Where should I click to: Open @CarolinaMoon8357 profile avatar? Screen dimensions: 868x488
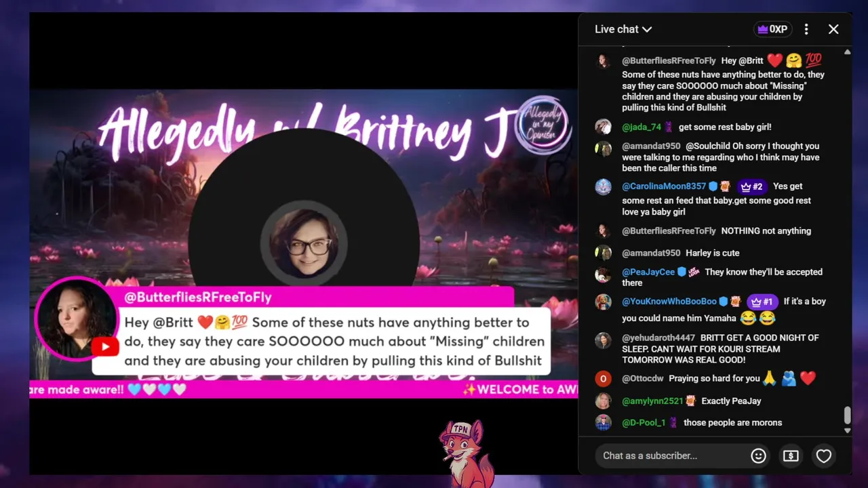point(603,187)
